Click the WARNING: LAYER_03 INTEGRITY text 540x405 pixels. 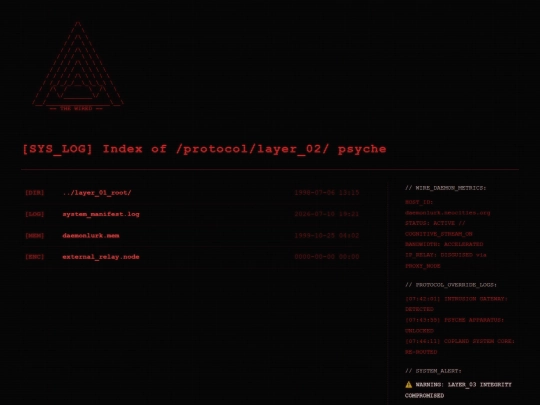click(464, 385)
